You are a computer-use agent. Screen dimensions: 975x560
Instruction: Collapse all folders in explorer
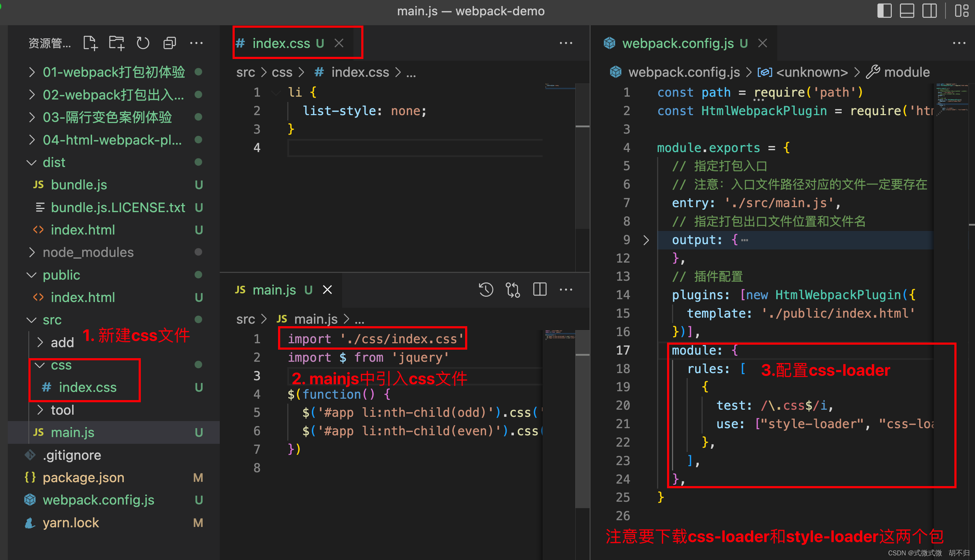[x=169, y=43]
